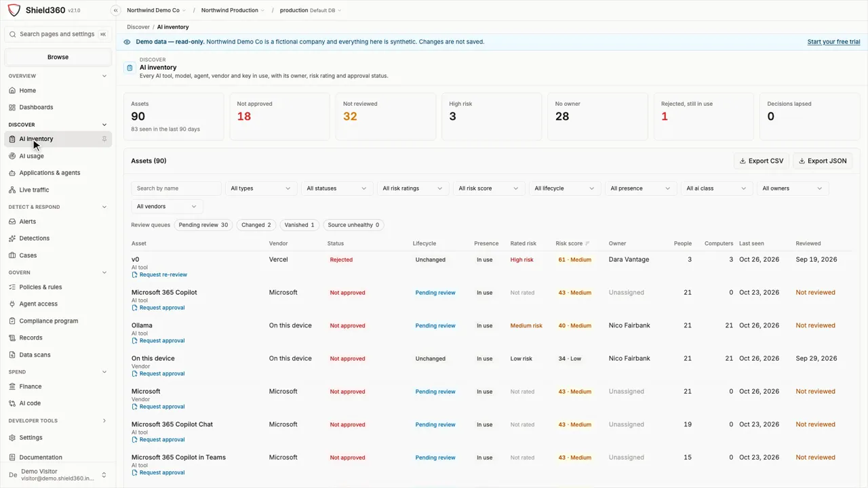
Task: Collapse the Overview sidebar section
Action: [x=104, y=76]
